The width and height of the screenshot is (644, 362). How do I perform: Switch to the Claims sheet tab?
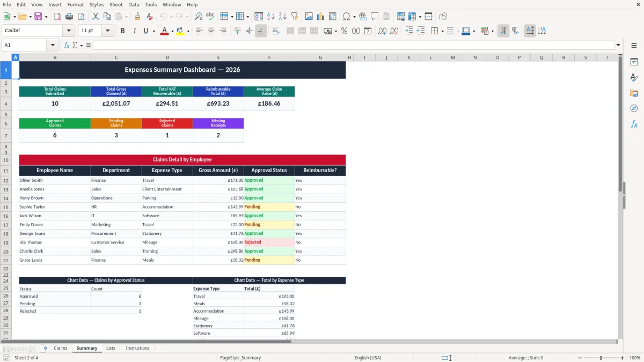61,348
